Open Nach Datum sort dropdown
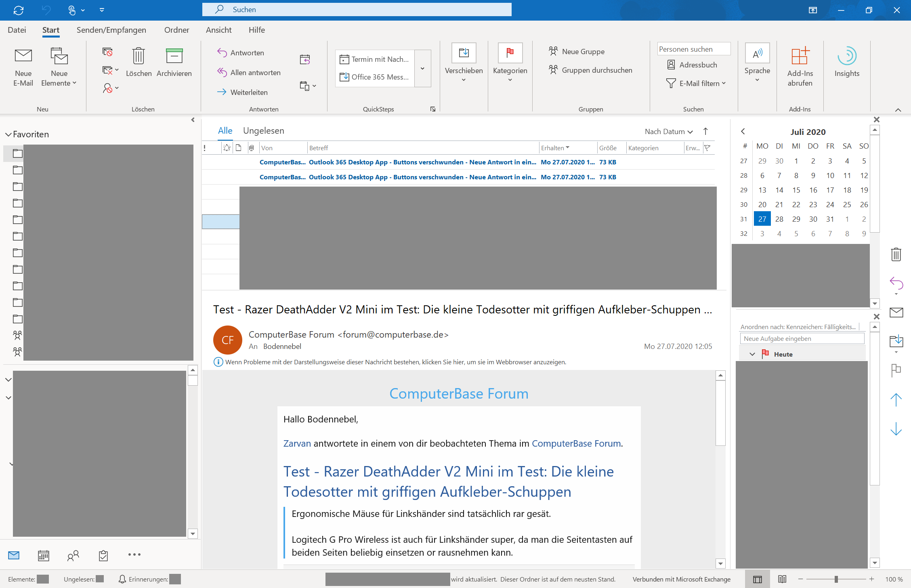This screenshot has height=588, width=911. tap(668, 132)
